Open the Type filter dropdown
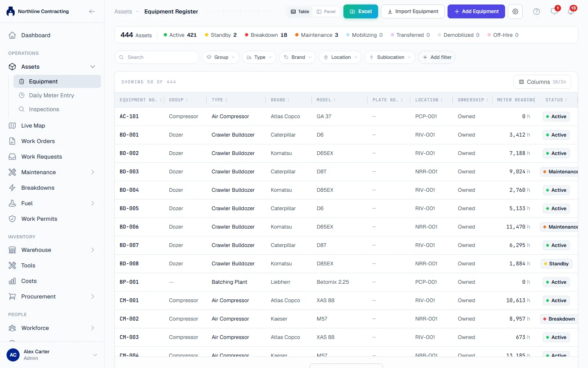The image size is (588, 368). (x=259, y=57)
